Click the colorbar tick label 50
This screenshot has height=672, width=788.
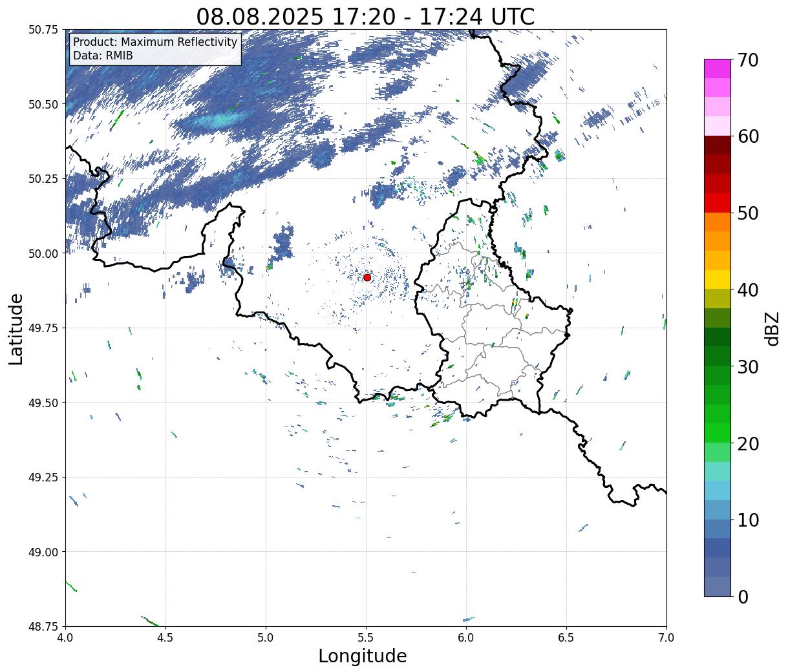(x=748, y=213)
